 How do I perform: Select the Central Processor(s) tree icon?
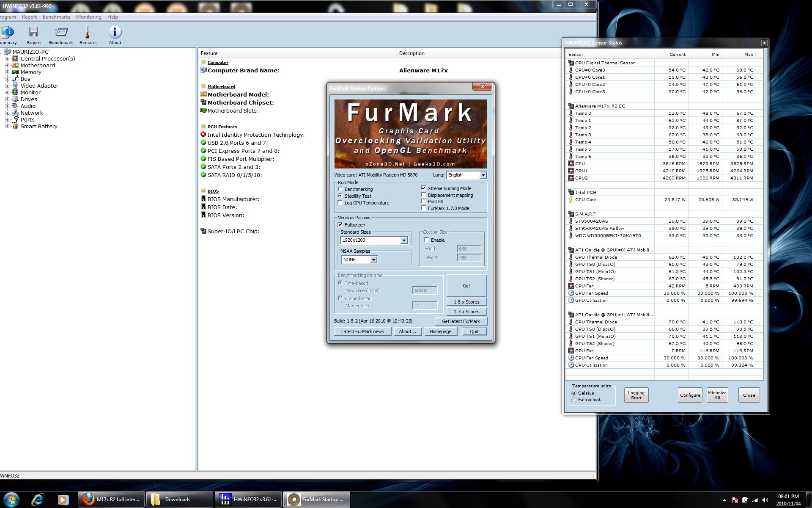click(x=15, y=59)
